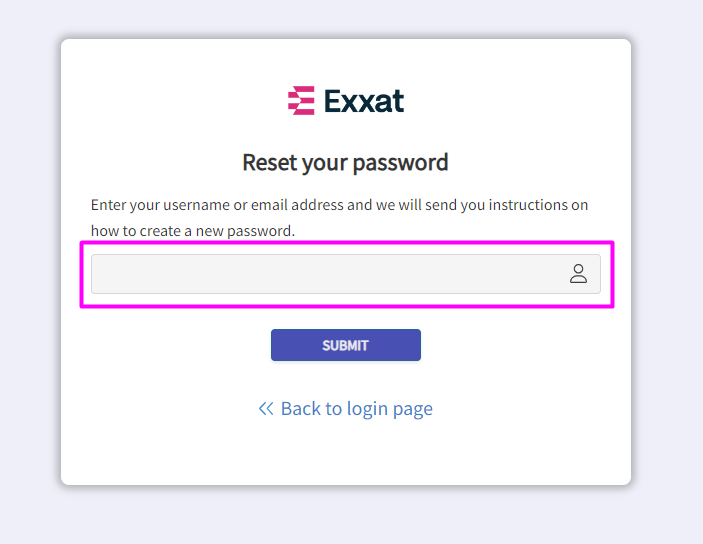
Task: Click the word "login" in the back link
Action: pos(367,409)
